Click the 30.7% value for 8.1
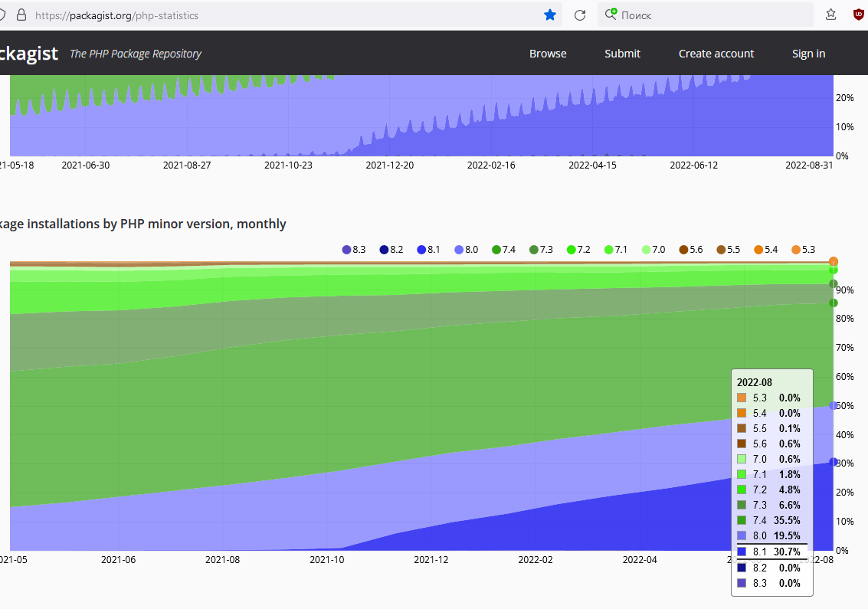This screenshot has height=609, width=868. [788, 552]
